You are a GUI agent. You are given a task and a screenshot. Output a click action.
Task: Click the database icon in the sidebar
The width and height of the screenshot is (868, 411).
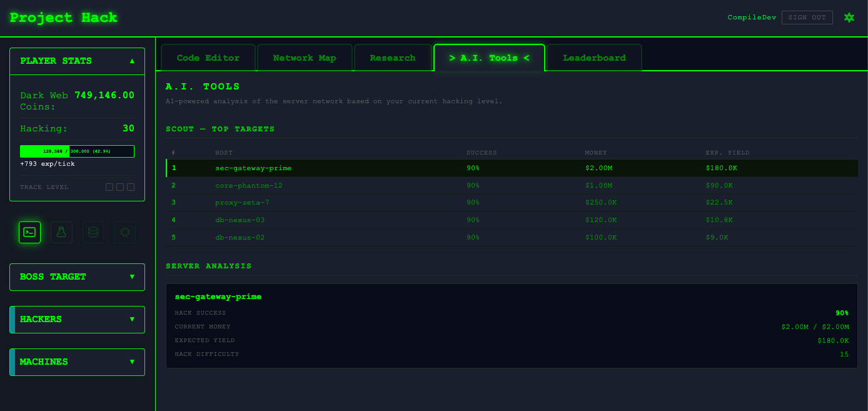click(x=93, y=232)
